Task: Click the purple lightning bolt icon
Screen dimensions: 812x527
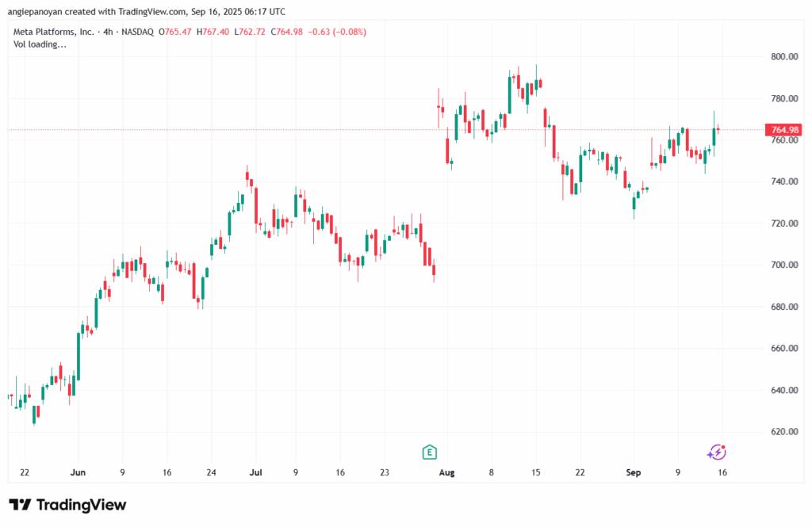Action: pos(716,452)
